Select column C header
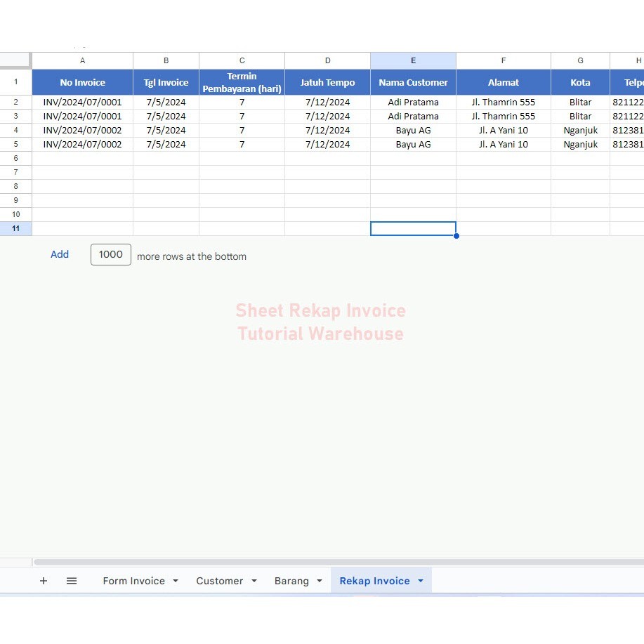This screenshot has height=644, width=644. 242,61
